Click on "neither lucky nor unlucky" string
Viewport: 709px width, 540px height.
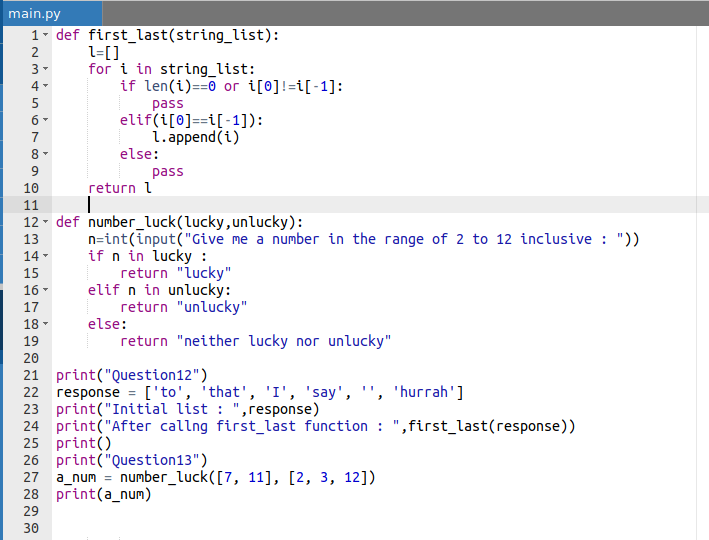(284, 341)
